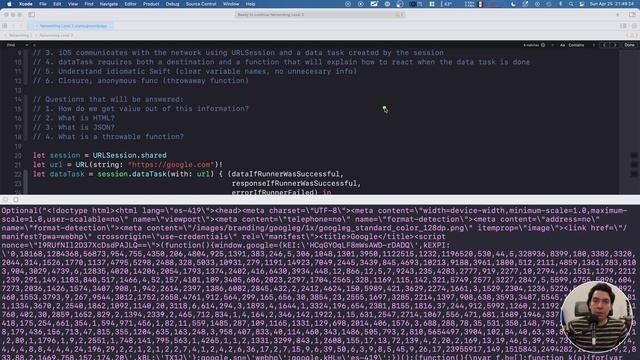Open the Edit menu
Image resolution: width=640 pixels, height=360 pixels.
[x=57, y=4]
